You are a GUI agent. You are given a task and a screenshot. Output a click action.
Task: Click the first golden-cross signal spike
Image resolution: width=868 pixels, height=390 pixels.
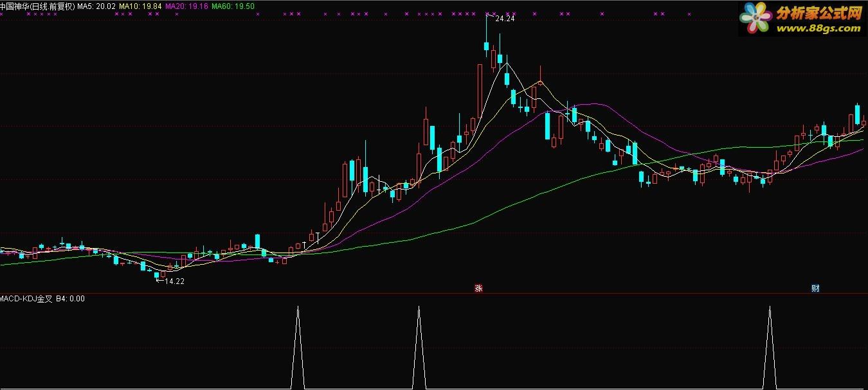298,348
